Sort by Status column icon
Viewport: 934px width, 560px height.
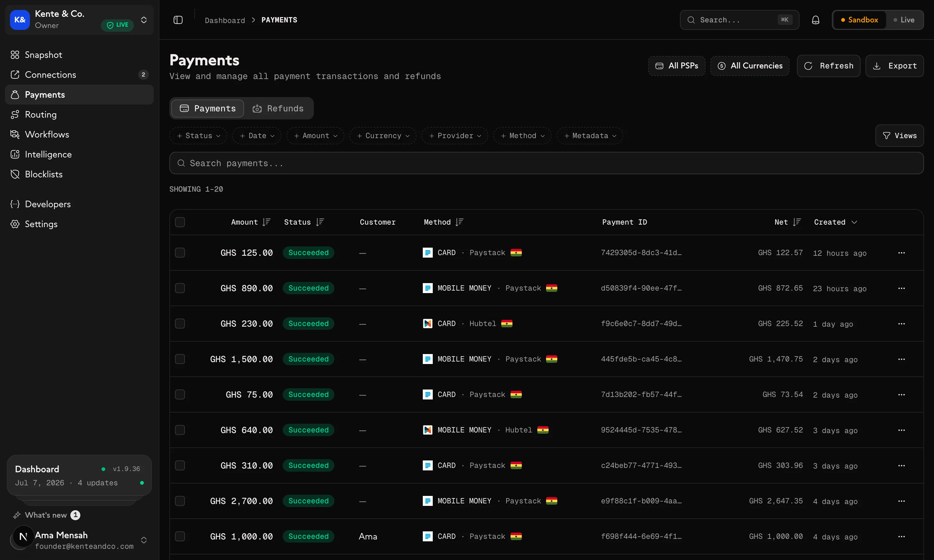(320, 222)
